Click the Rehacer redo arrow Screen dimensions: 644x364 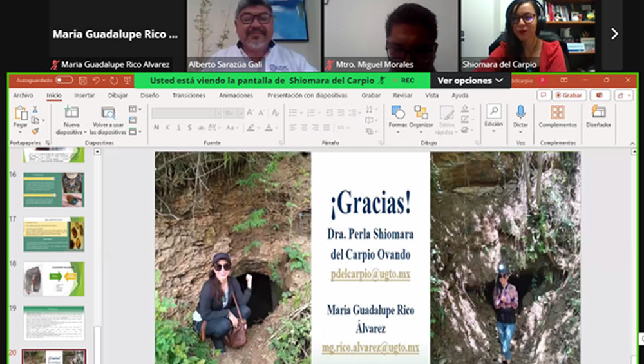[114, 81]
